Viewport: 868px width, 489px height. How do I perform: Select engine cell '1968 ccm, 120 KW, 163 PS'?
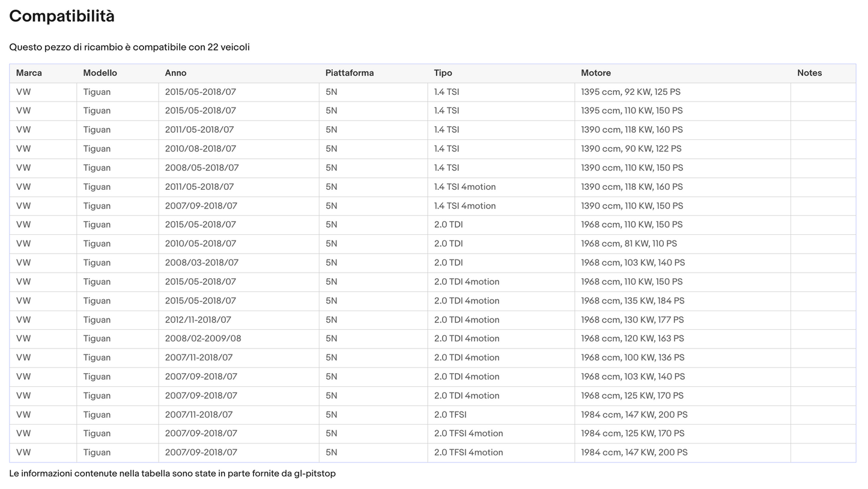(633, 338)
